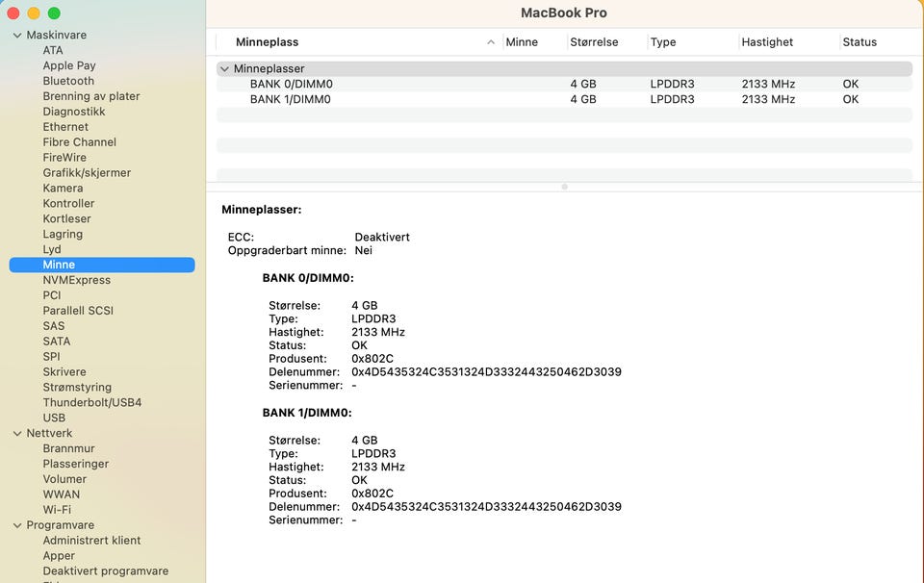Viewport: 924px width, 583px height.
Task: Select the BANK 0/DIMM0 row
Action: (x=291, y=85)
